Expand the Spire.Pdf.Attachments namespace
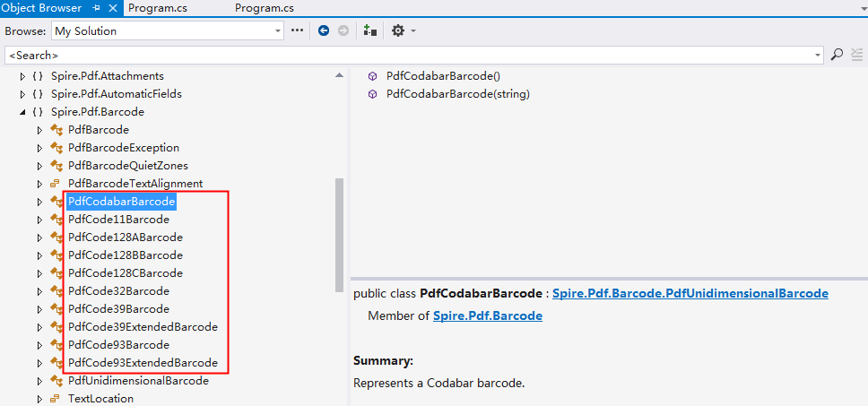The image size is (868, 406). (x=22, y=76)
